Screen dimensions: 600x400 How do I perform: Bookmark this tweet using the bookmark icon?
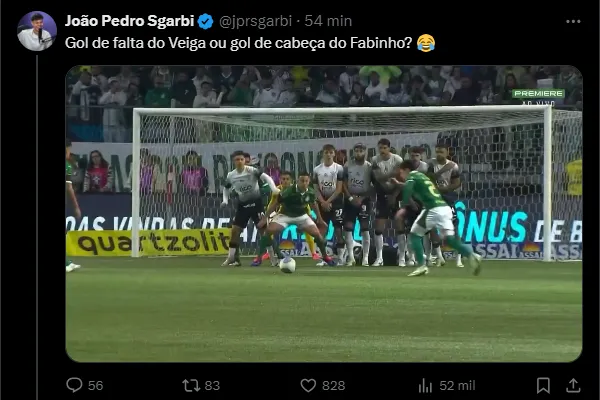click(x=543, y=385)
